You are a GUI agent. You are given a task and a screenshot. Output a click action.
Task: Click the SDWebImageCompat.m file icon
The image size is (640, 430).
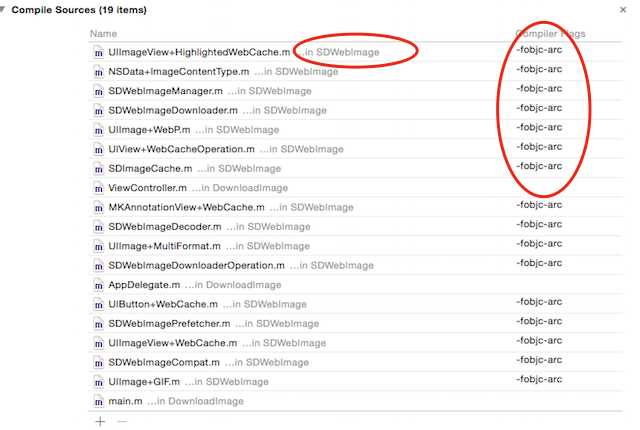click(x=98, y=362)
